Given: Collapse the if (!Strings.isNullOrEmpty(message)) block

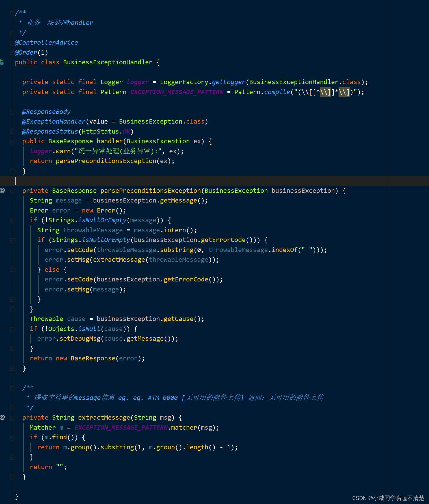Looking at the screenshot, I should click(x=12, y=221).
